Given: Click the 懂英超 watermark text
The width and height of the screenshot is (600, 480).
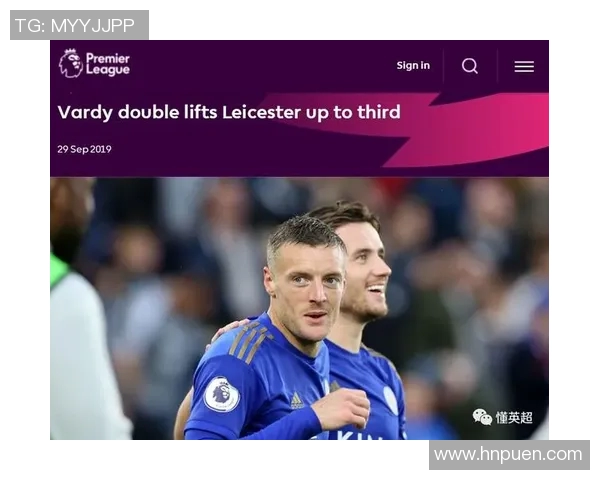Looking at the screenshot, I should click(x=514, y=418).
